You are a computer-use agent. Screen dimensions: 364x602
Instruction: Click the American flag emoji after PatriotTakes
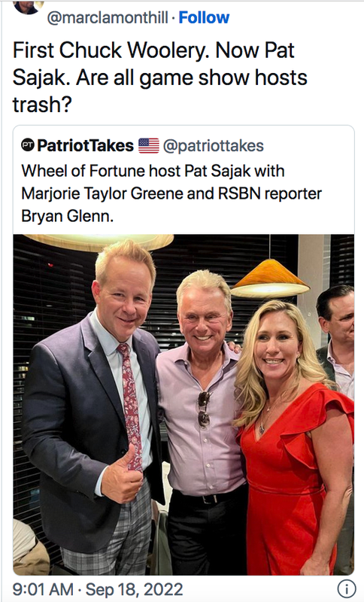point(148,145)
